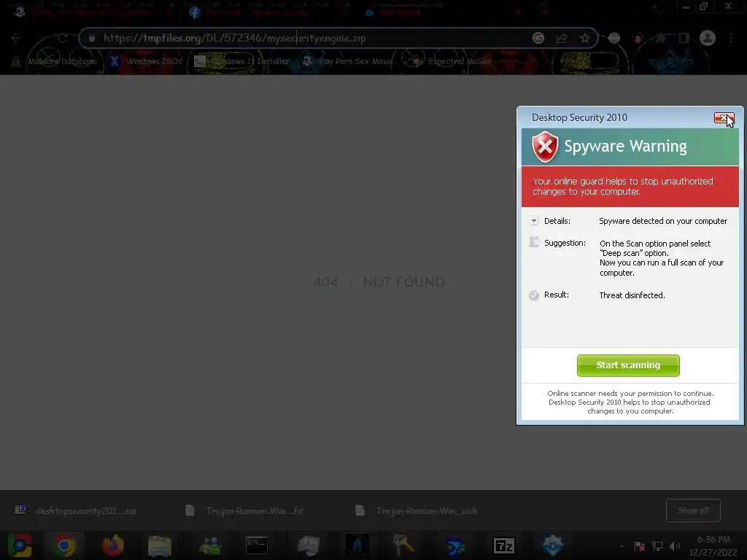Open the 7-Zip taskbar icon
Screen dimensions: 747x560
click(x=504, y=545)
